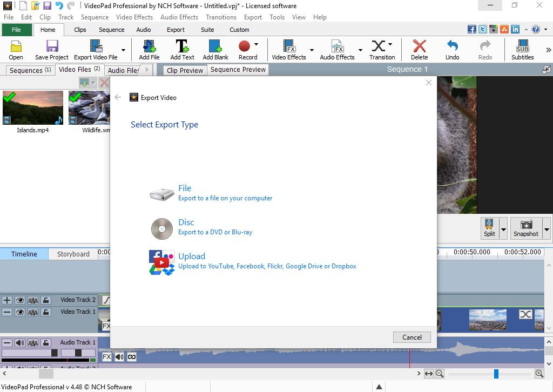Image resolution: width=553 pixels, height=392 pixels.
Task: Click the zoom out magnifier on timeline
Action: [x=440, y=373]
